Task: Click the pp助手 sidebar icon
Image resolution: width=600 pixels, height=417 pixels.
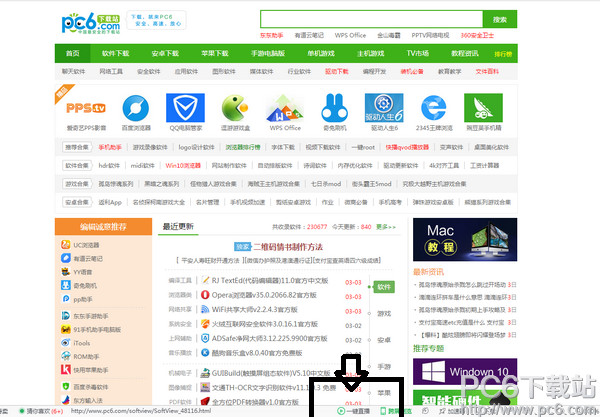Action: pyautogui.click(x=65, y=299)
